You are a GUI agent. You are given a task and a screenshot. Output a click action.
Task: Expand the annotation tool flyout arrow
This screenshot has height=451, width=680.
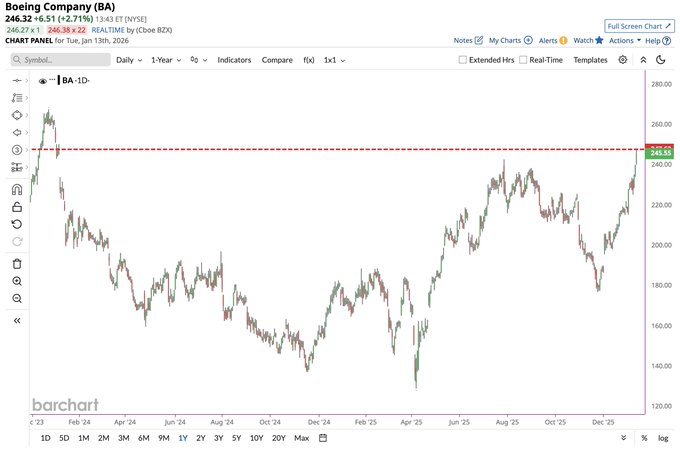[27, 98]
